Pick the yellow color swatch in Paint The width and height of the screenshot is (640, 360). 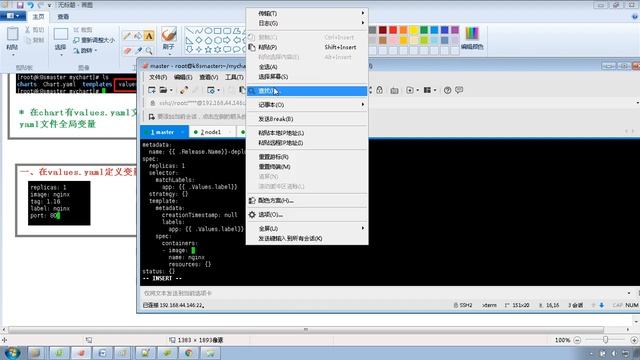click(x=414, y=30)
